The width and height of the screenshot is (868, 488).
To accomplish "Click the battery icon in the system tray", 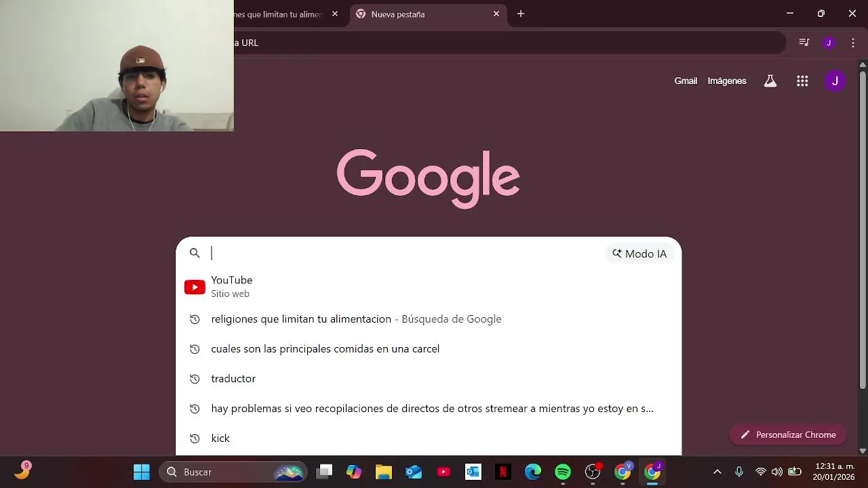I will (795, 472).
